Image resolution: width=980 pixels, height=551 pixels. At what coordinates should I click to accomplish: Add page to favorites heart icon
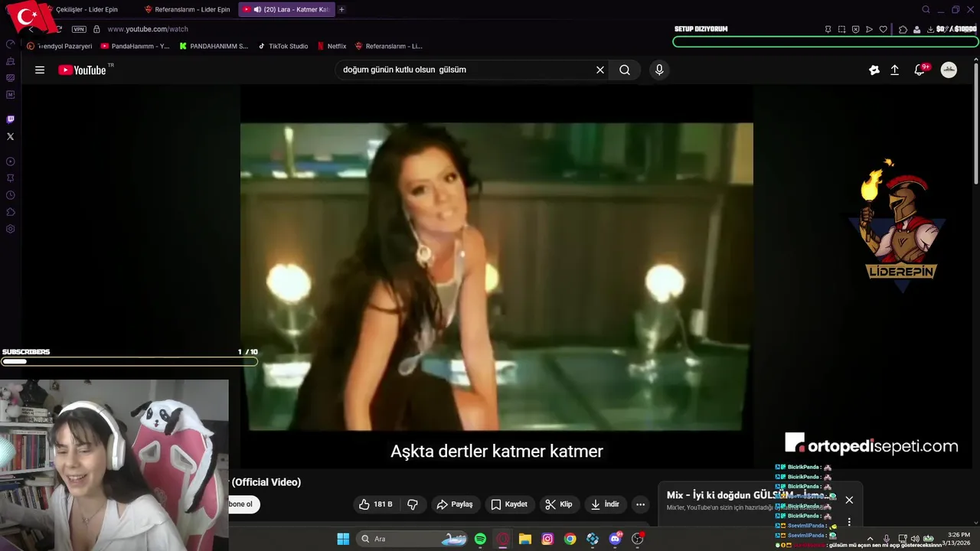click(883, 29)
